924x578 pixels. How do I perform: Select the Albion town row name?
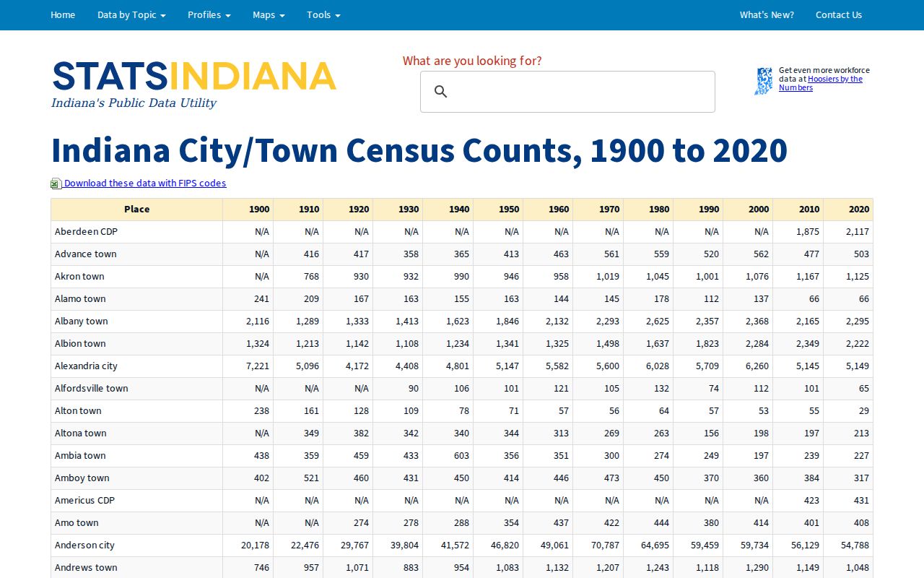pyautogui.click(x=80, y=343)
